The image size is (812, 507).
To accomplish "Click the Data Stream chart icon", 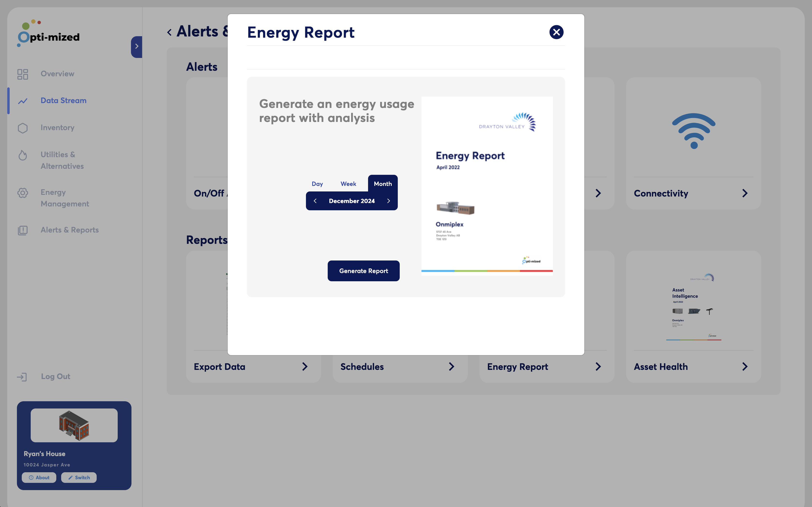I will [x=22, y=101].
